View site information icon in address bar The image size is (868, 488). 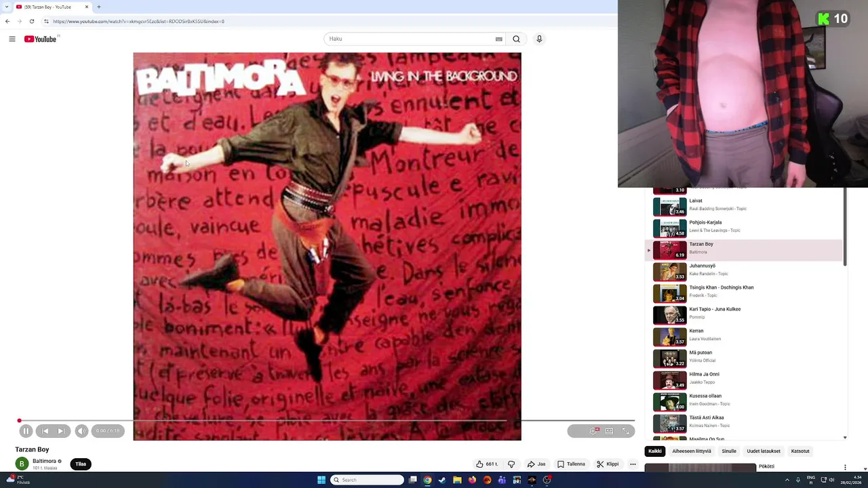pos(46,21)
